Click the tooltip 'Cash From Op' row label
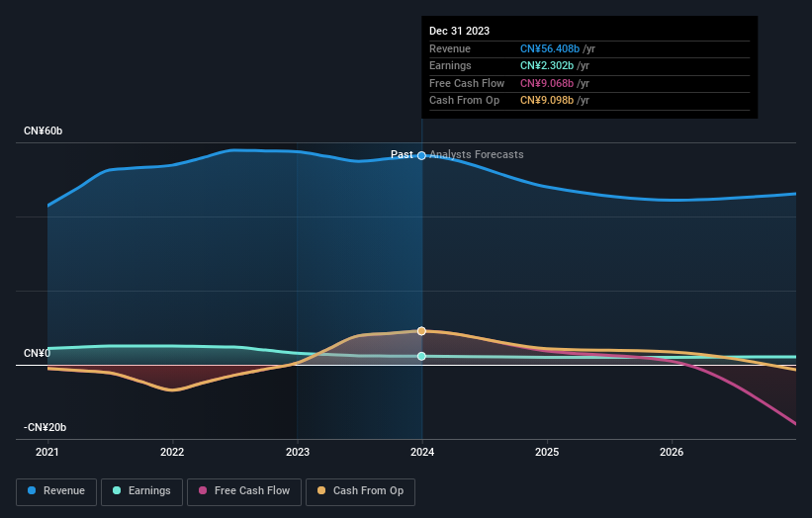The width and height of the screenshot is (812, 518). [465, 101]
